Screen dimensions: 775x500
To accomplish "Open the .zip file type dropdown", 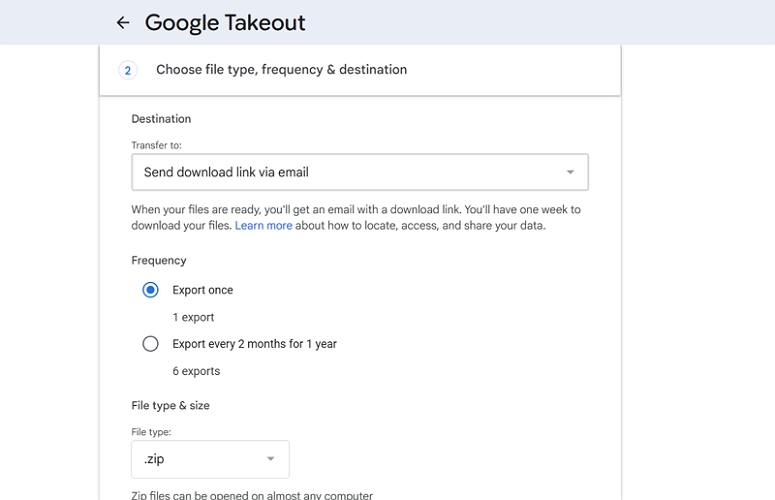I will pyautogui.click(x=210, y=459).
